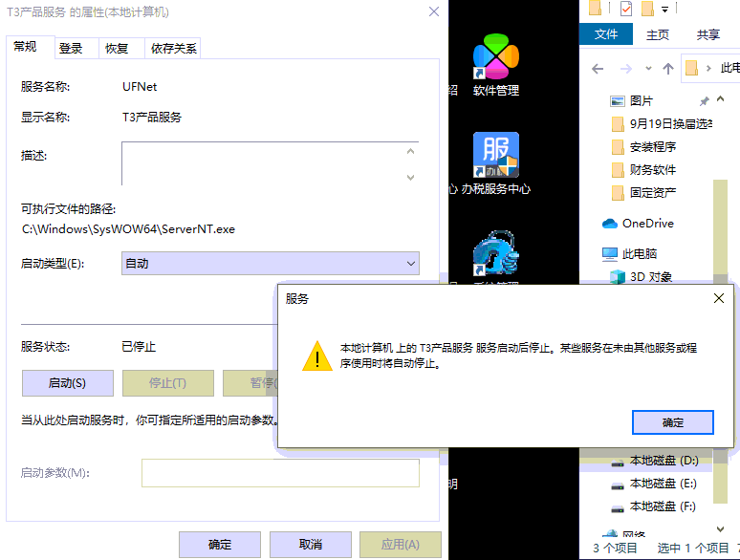Click the service name UFNet
The image size is (740, 560).
click(140, 87)
